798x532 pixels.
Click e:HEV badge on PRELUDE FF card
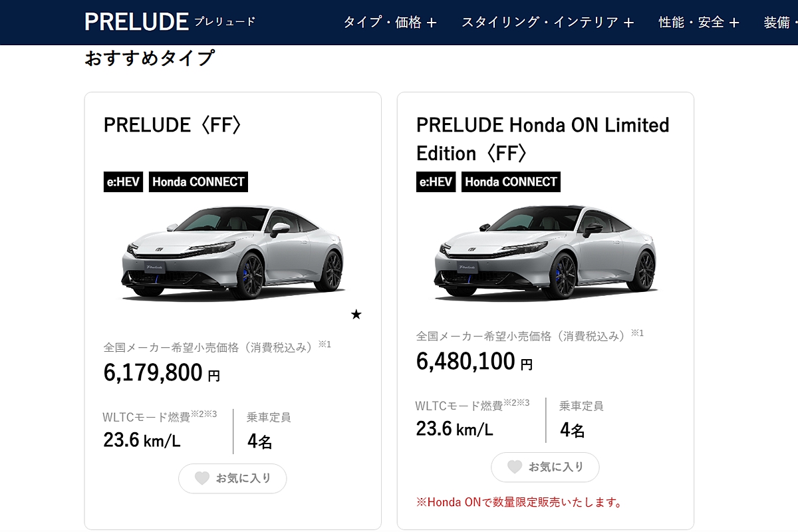(123, 182)
